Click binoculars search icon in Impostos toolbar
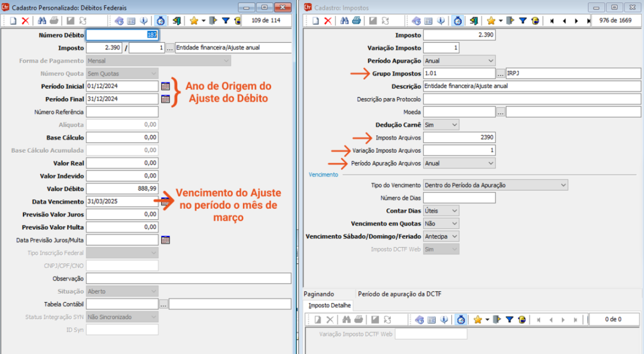Image resolution: width=644 pixels, height=354 pixels. 345,21
